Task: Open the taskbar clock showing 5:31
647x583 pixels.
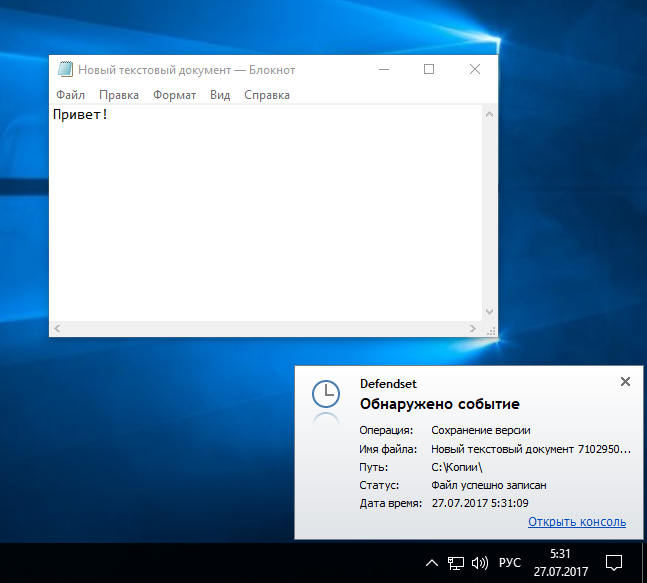Action: 560,562
